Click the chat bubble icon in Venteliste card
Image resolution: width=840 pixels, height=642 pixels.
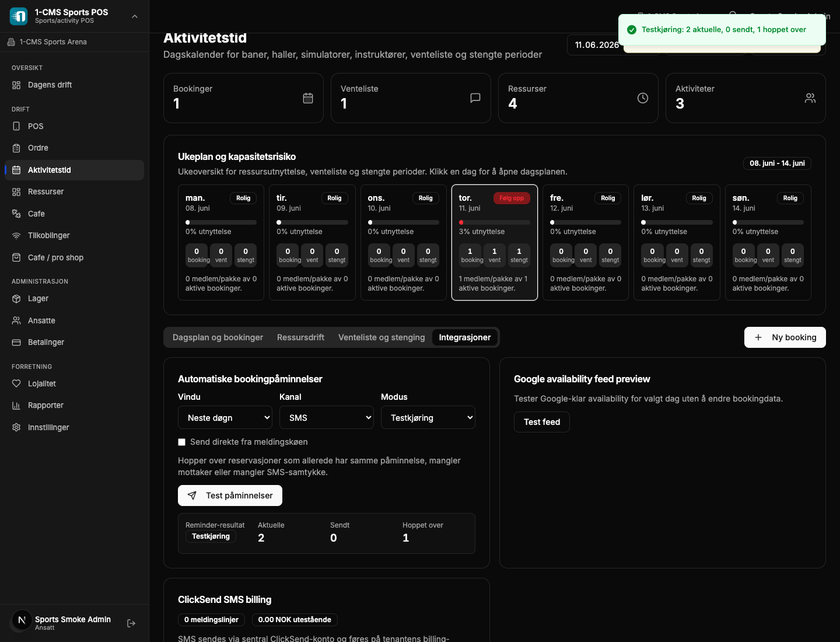(475, 98)
